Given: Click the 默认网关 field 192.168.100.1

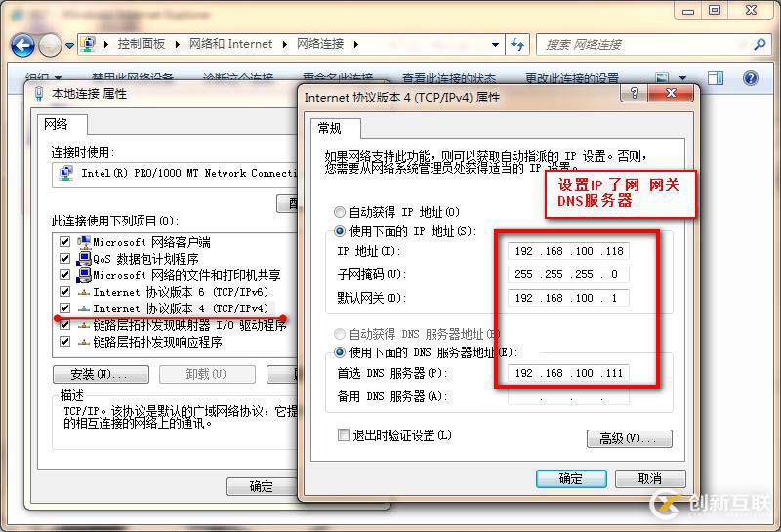Looking at the screenshot, I should (568, 298).
